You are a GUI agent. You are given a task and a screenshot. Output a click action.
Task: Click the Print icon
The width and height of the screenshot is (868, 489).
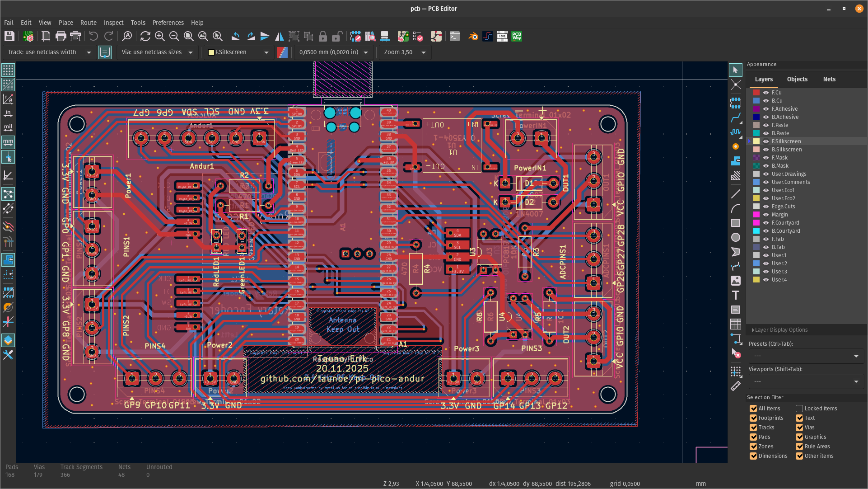pyautogui.click(x=61, y=36)
